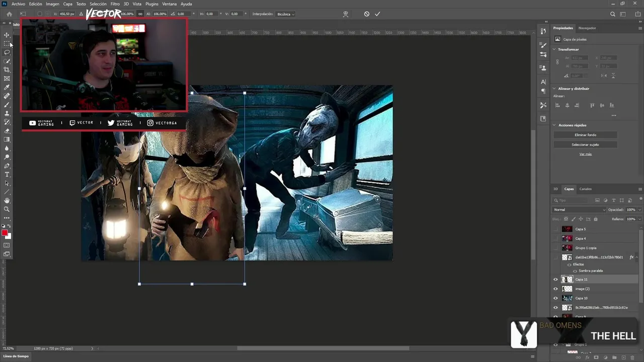Click the Seleccionar sujeto button
644x362 pixels.
point(585,145)
